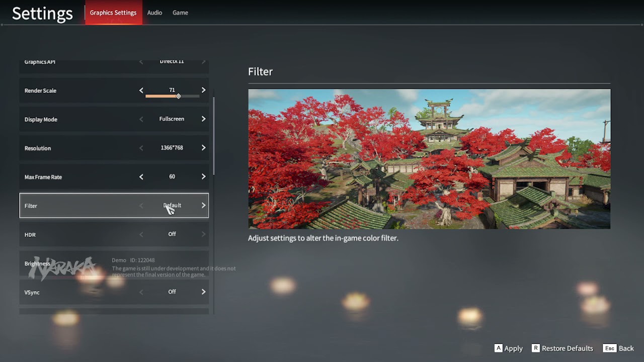This screenshot has height=362, width=644.
Task: Click the VSync Off value
Action: [x=172, y=292]
